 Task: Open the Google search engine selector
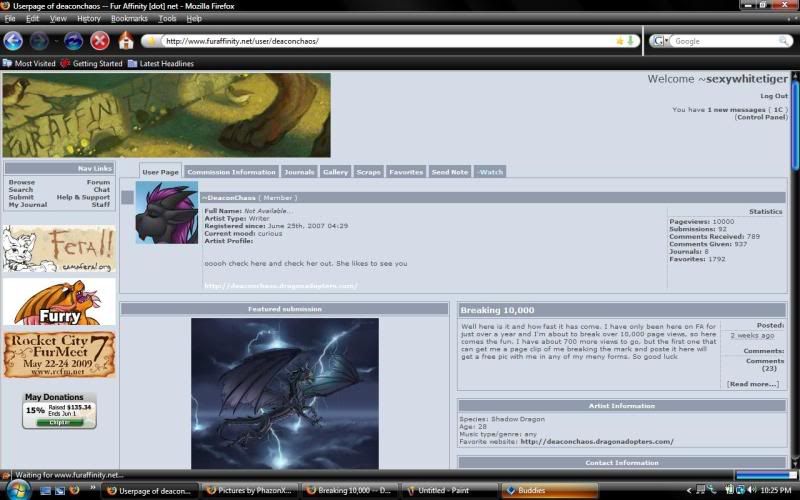coord(661,41)
